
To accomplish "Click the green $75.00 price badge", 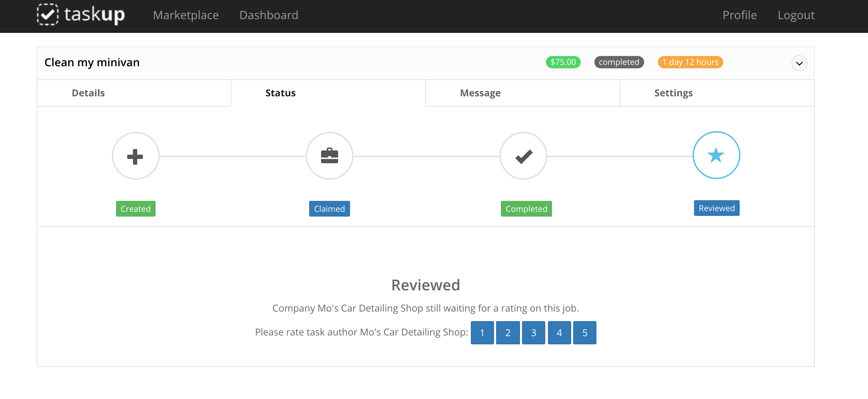I will tap(563, 62).
